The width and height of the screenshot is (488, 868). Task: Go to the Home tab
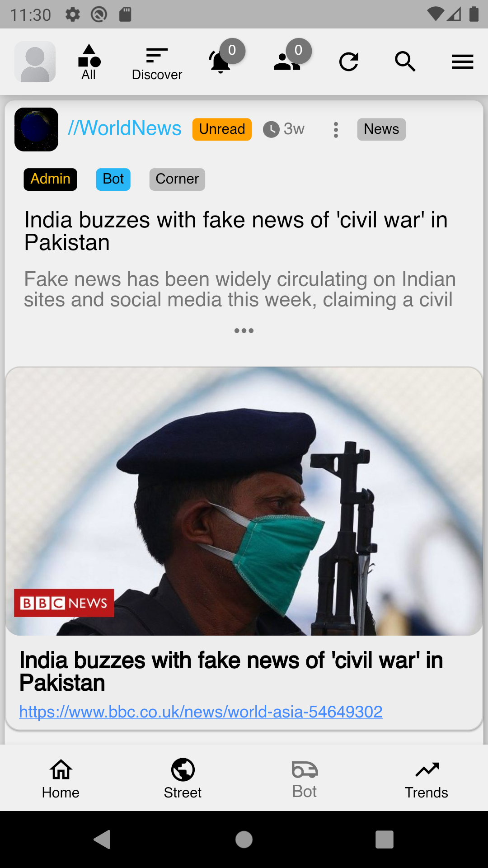(61, 779)
